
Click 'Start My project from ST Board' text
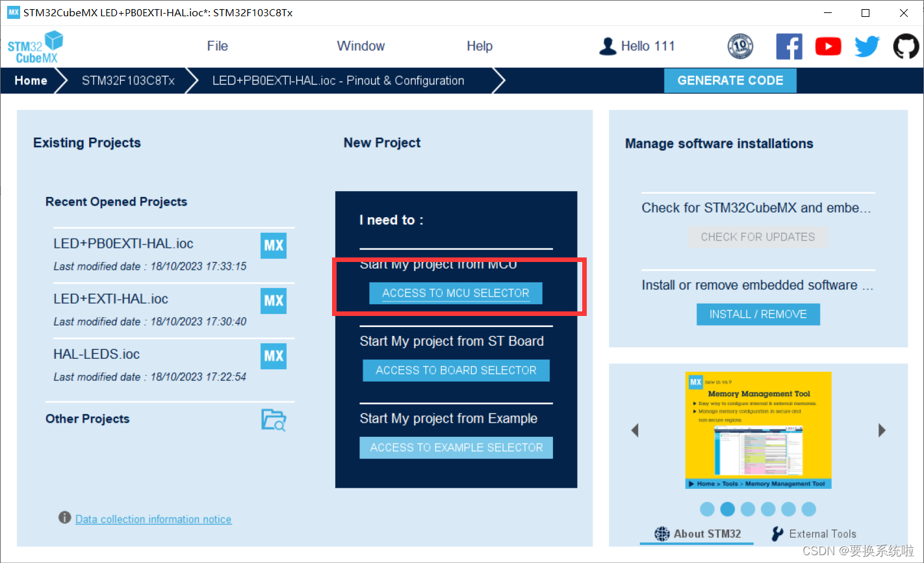coord(452,341)
